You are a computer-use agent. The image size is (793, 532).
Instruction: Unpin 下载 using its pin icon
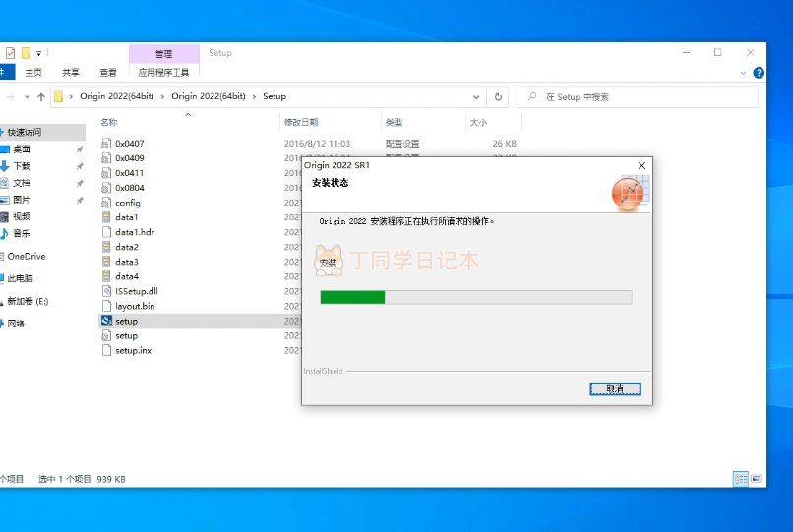(x=80, y=166)
